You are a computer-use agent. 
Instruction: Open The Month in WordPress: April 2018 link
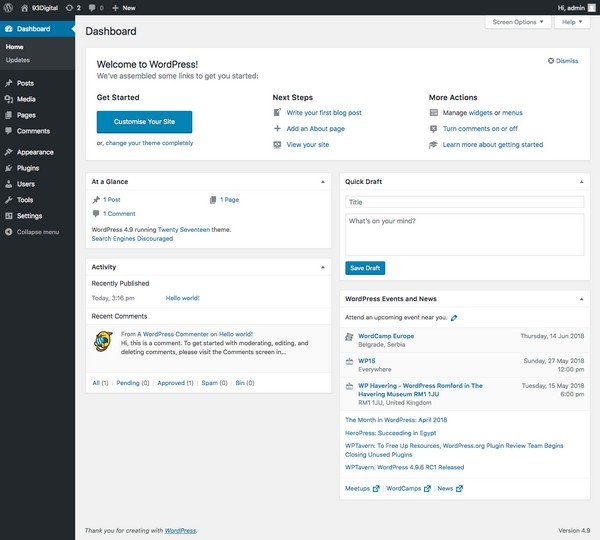pyautogui.click(x=396, y=420)
